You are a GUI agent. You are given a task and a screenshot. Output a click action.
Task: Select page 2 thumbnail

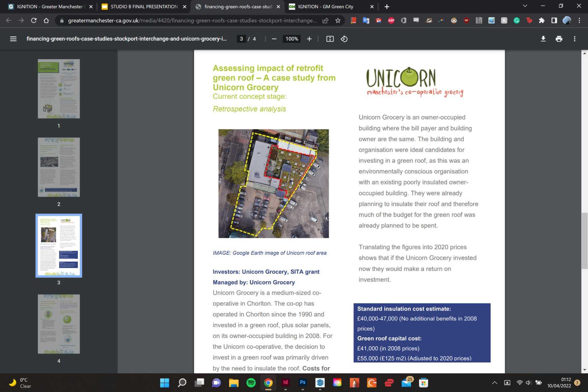(59, 167)
